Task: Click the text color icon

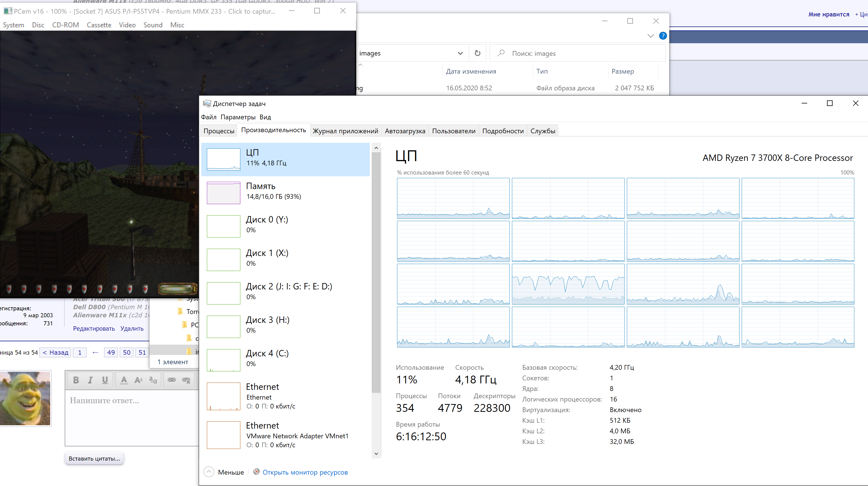Action: (x=124, y=380)
